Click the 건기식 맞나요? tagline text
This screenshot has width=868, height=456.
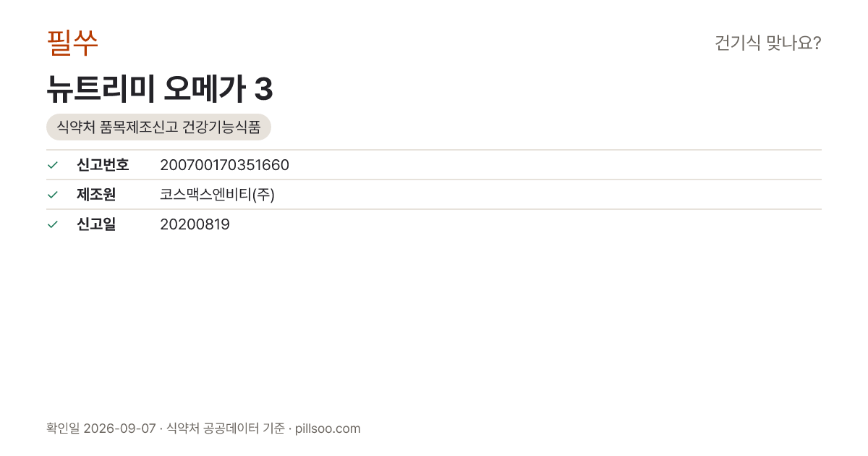coord(767,43)
